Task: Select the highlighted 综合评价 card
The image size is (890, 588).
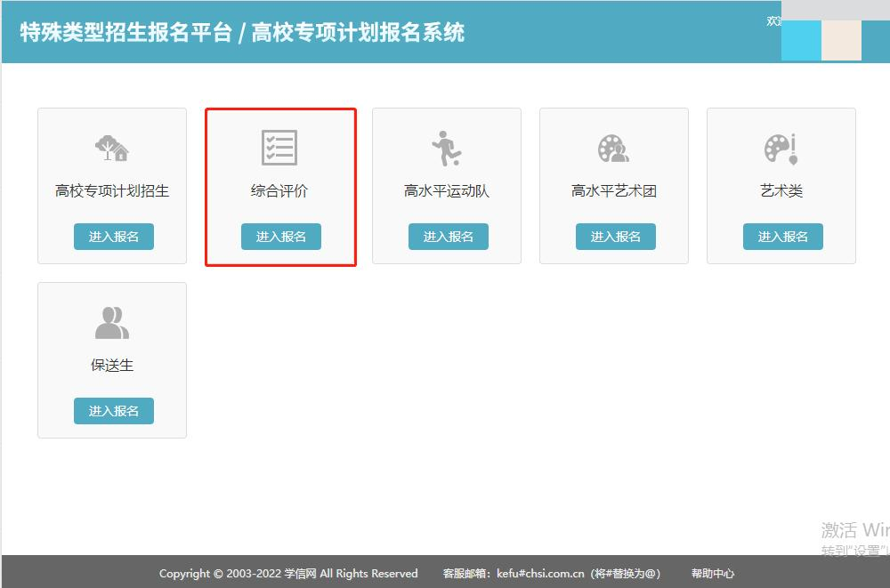Action: coord(280,184)
